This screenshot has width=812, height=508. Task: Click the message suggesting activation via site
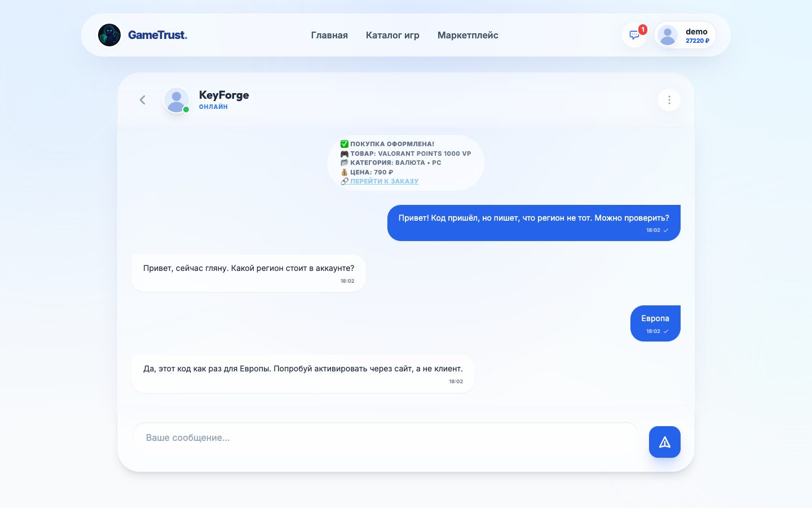[303, 374]
